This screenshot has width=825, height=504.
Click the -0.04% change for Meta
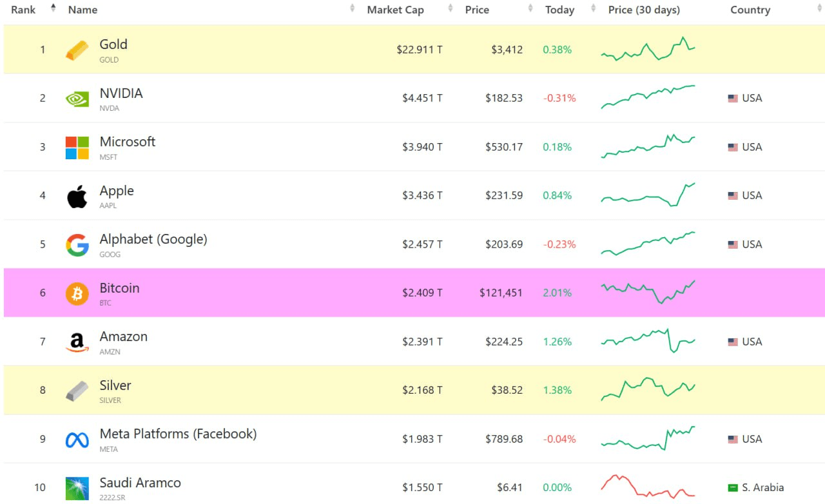559,440
